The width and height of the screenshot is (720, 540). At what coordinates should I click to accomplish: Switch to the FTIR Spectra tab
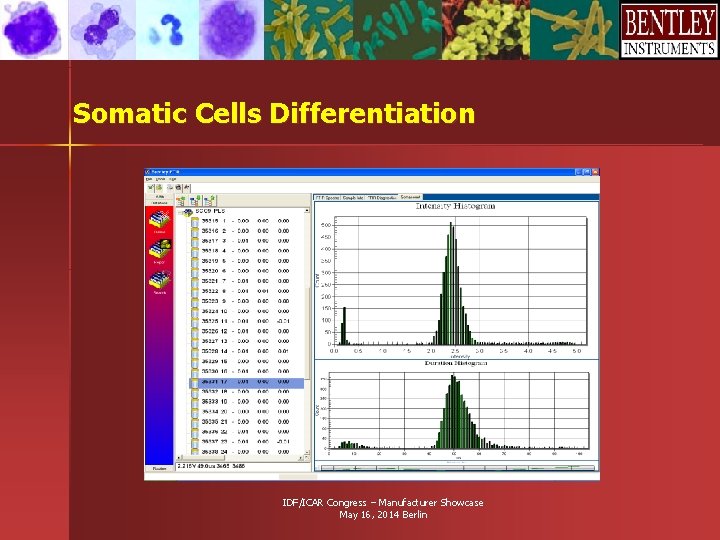(327, 197)
